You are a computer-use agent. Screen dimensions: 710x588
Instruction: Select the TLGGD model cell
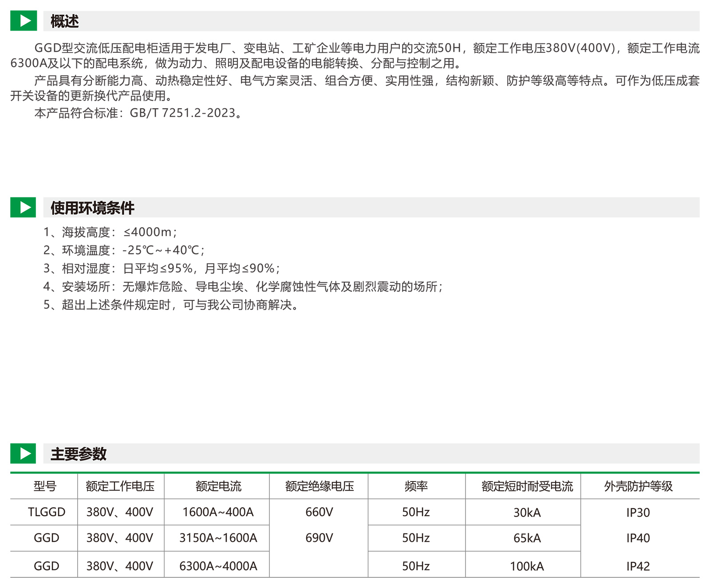tap(46, 512)
